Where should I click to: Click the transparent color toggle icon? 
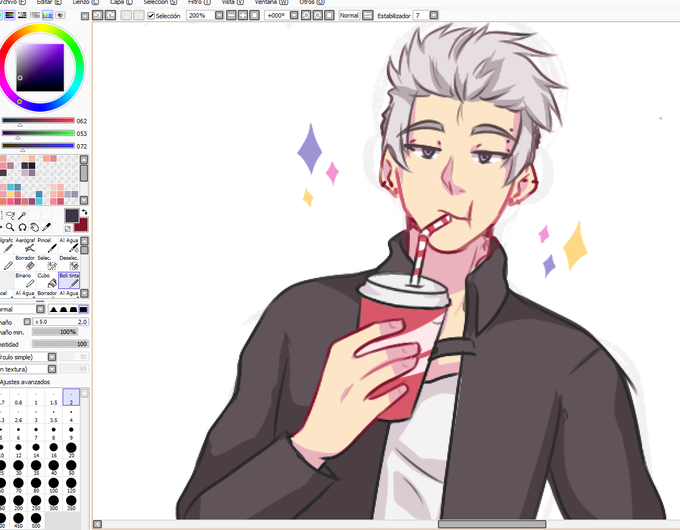(68, 229)
